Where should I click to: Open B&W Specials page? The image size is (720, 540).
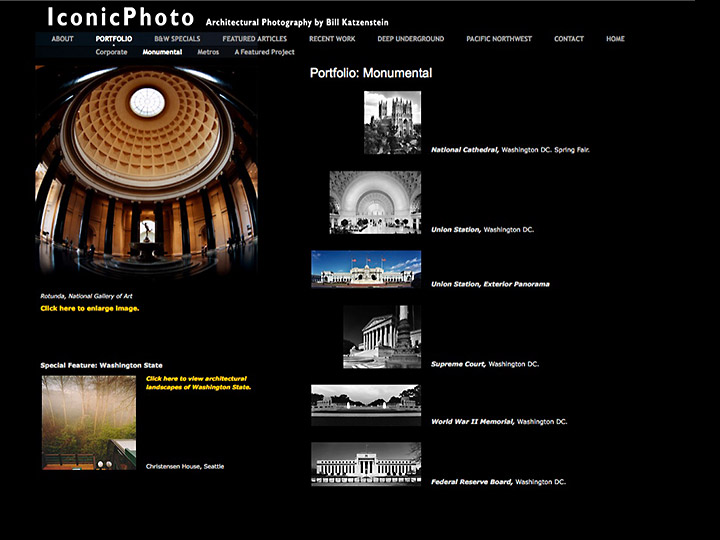tap(177, 39)
